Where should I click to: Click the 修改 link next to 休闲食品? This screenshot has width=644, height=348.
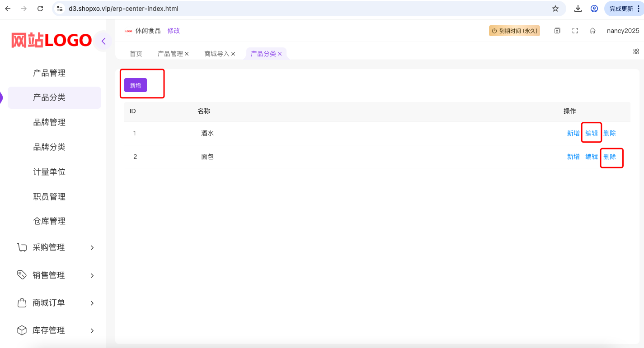(174, 31)
